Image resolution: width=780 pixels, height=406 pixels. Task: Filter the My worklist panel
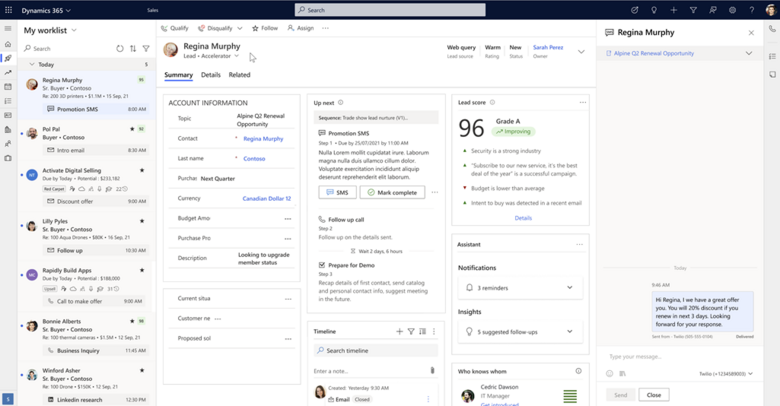click(146, 48)
